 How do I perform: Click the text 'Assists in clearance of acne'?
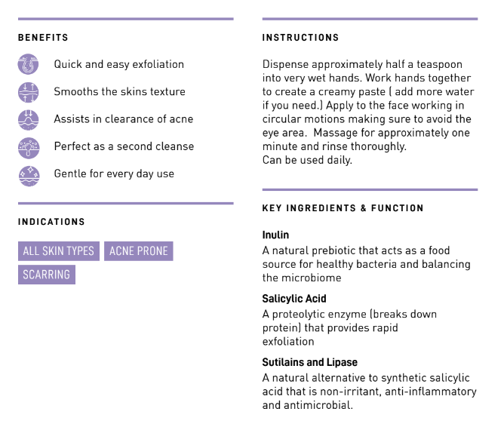[x=123, y=119]
